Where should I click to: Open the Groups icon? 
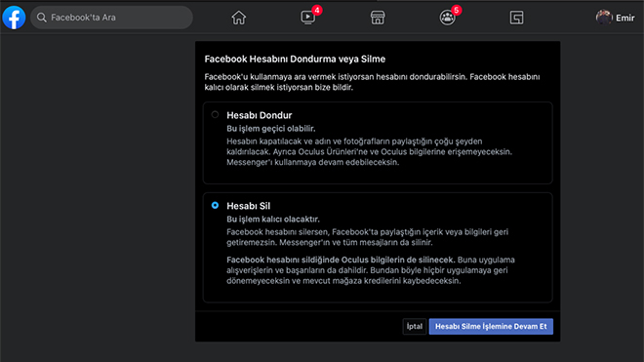[447, 18]
